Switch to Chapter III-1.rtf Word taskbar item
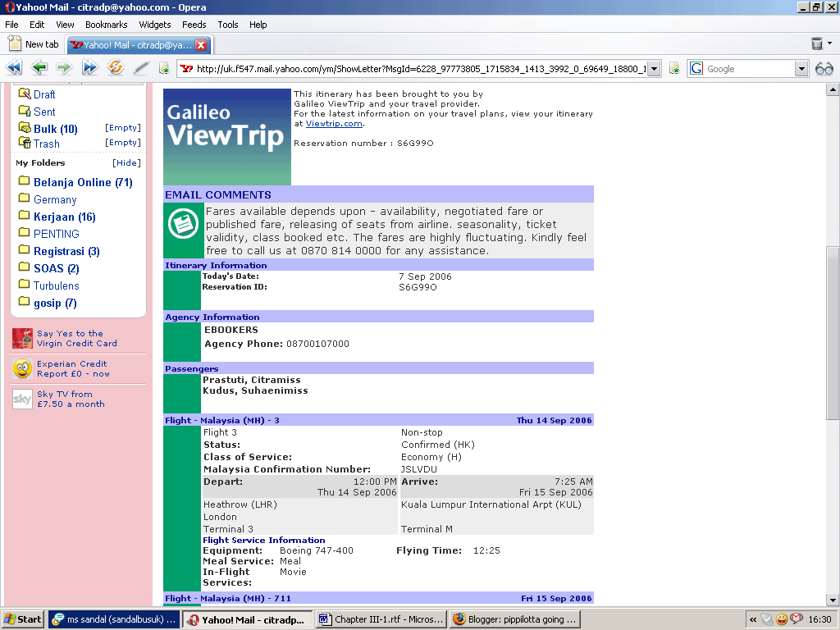 [381, 619]
